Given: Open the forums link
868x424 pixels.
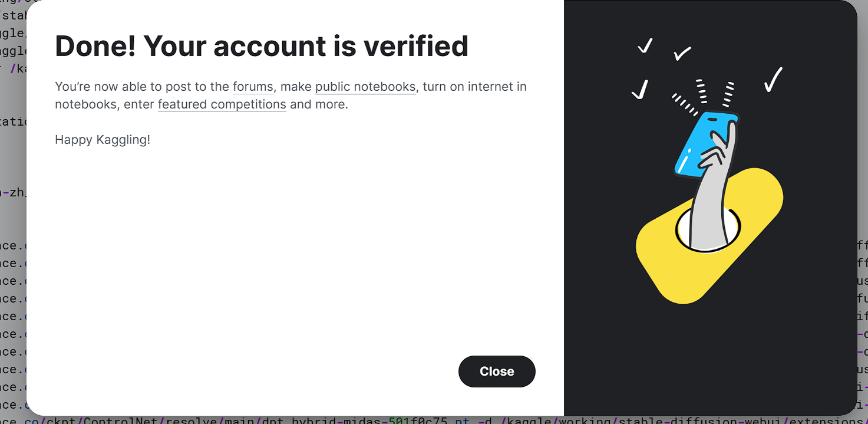Looking at the screenshot, I should click(x=253, y=87).
